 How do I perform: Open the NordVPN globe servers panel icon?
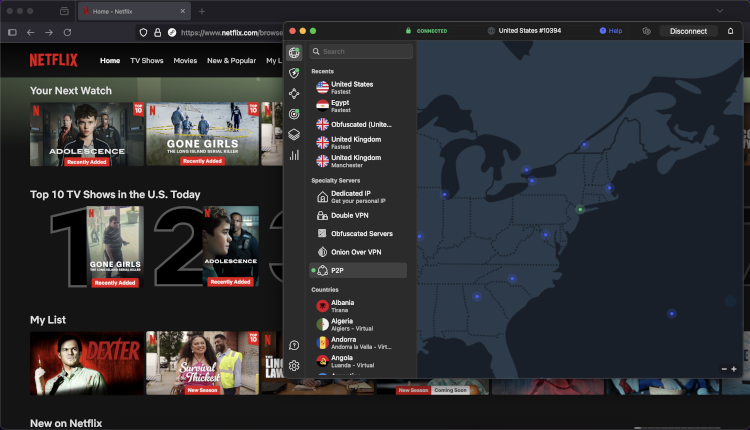coord(294,52)
